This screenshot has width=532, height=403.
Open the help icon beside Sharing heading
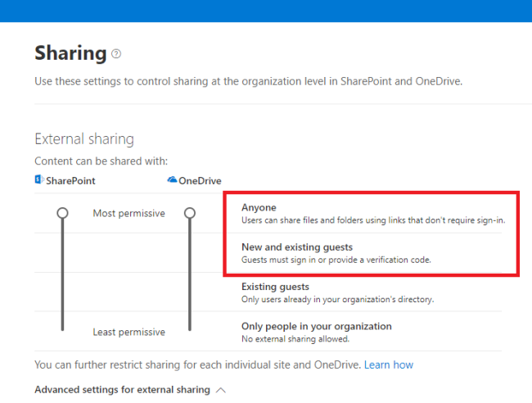click(x=116, y=53)
